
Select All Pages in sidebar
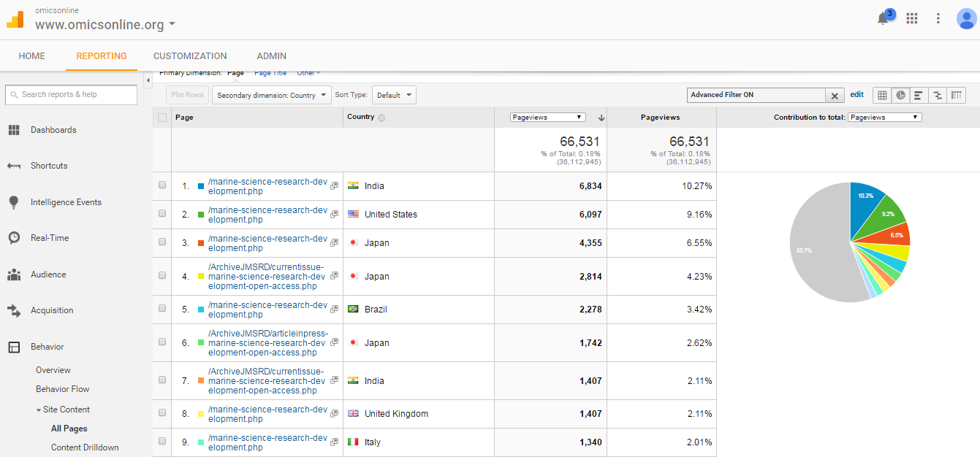point(69,429)
